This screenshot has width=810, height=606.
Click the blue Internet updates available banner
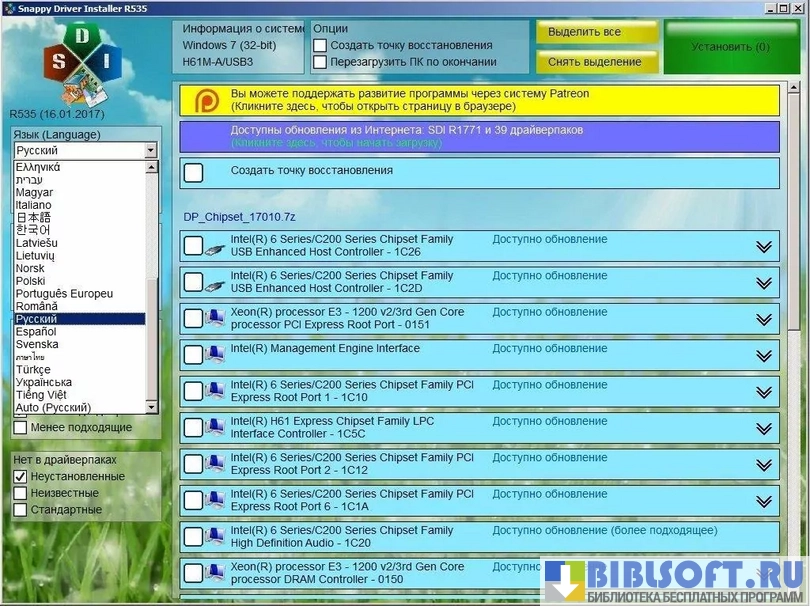(479, 136)
